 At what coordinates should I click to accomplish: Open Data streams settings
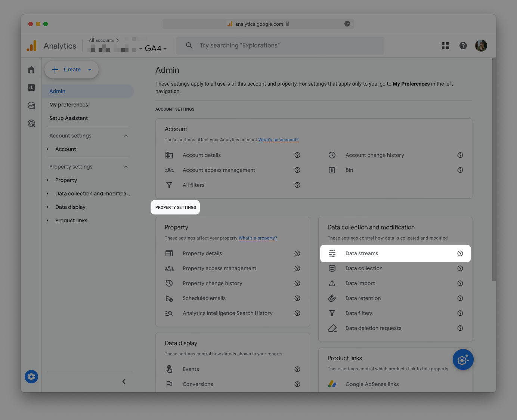(x=396, y=253)
